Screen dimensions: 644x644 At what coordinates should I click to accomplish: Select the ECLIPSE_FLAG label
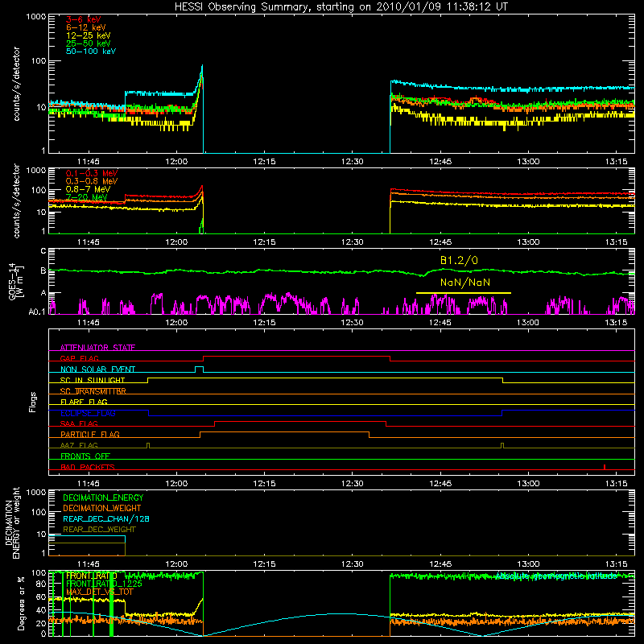tap(88, 413)
